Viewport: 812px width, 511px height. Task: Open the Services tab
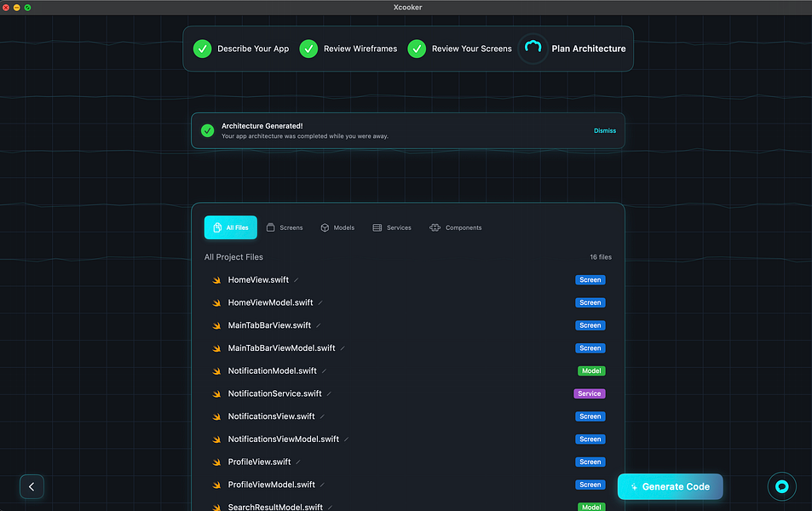tap(391, 227)
